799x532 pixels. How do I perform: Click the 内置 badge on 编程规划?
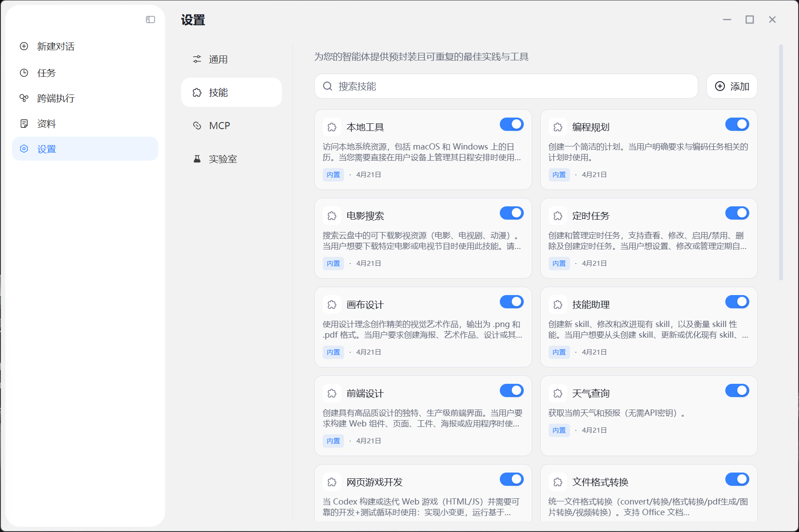pos(559,174)
